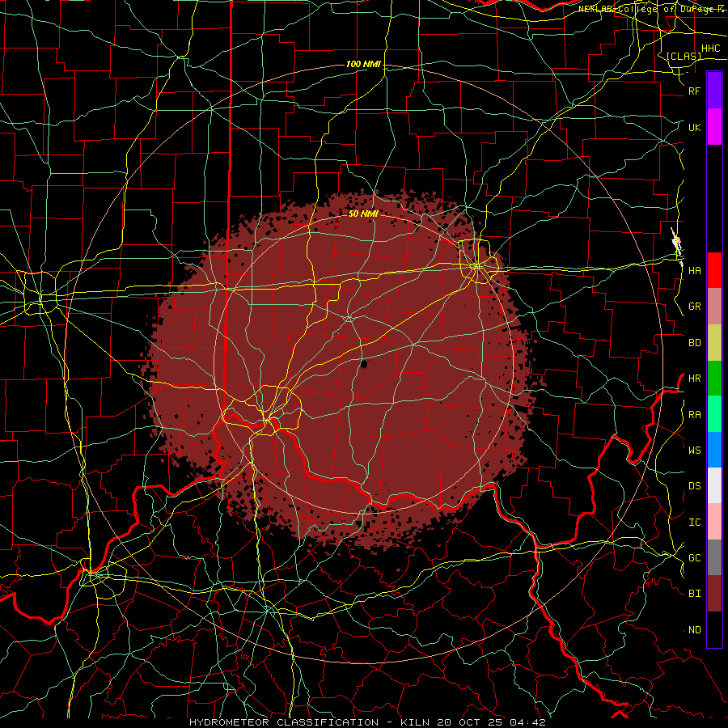Viewport: 728px width, 728px height.
Task: Click the red HA legend color swatch
Action: 714,270
